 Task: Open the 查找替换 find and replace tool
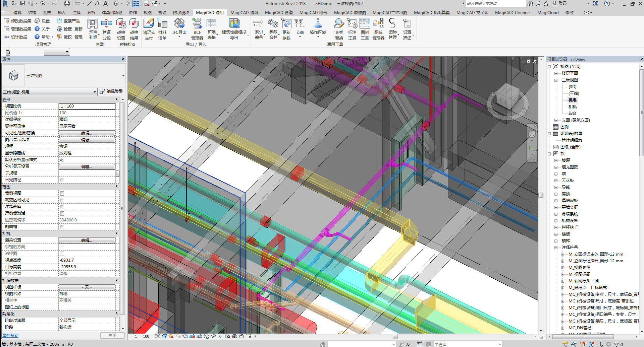point(339,24)
